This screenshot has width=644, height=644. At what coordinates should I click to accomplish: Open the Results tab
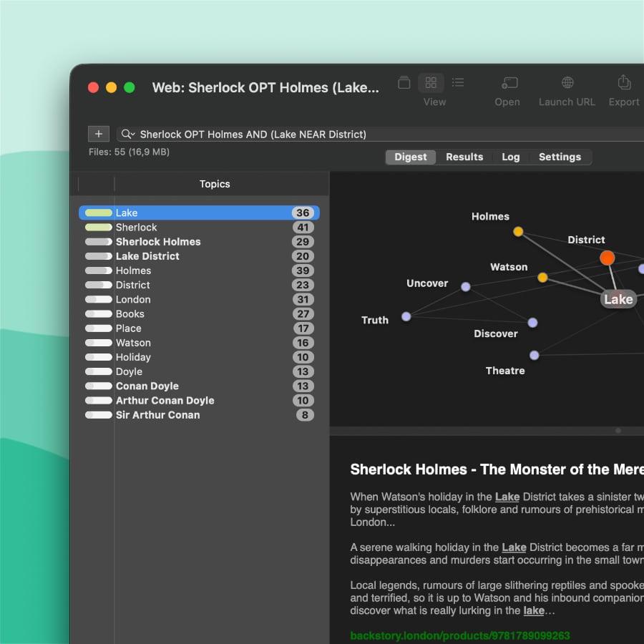click(x=464, y=157)
